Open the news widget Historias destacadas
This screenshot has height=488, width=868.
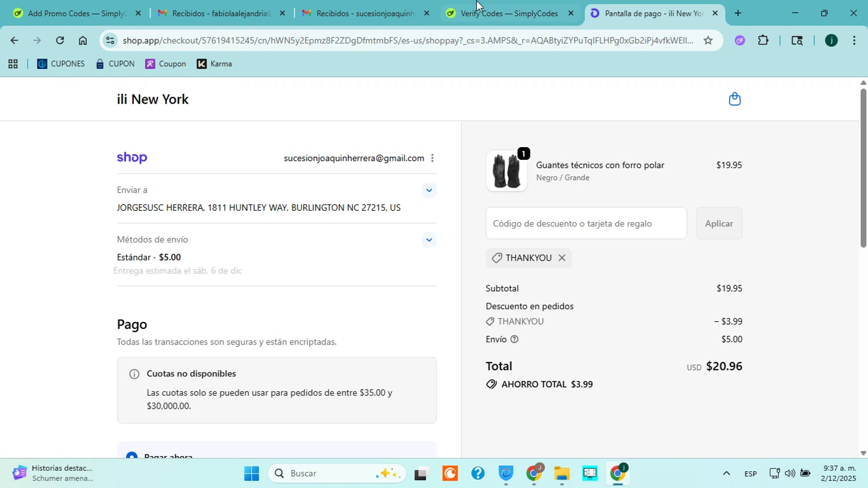53,474
